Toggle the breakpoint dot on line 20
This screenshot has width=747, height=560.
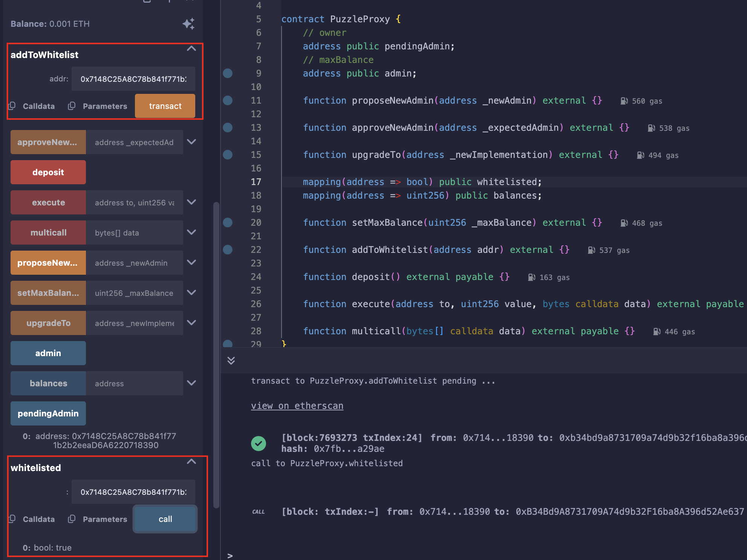click(228, 222)
